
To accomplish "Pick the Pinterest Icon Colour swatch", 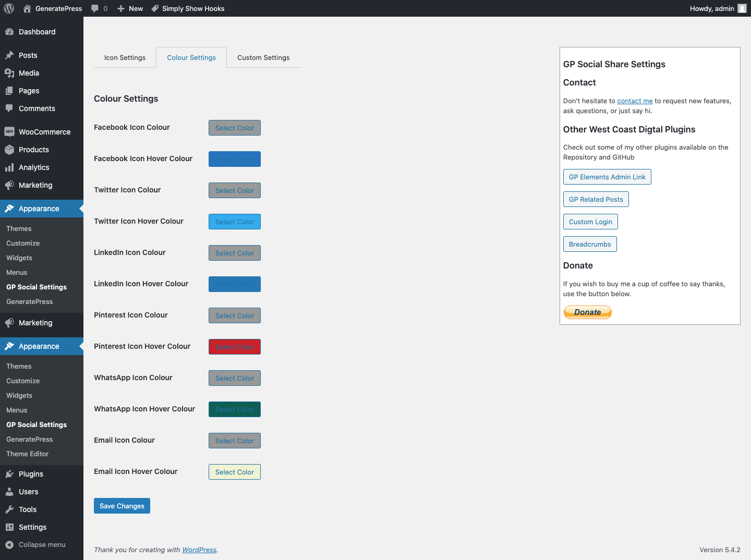I will point(235,315).
